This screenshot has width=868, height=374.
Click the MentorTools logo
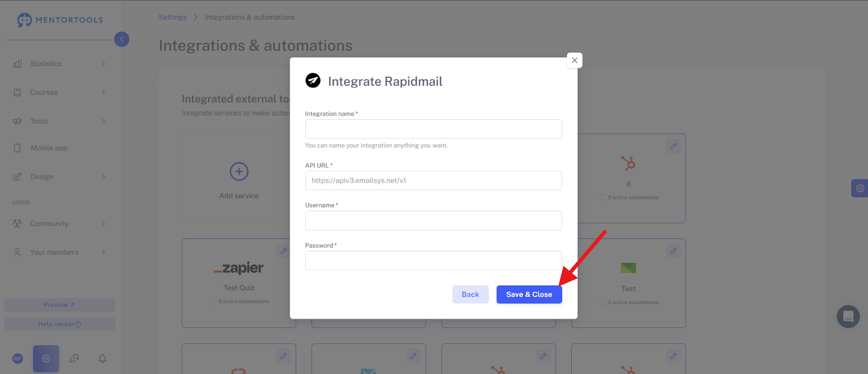pos(60,20)
